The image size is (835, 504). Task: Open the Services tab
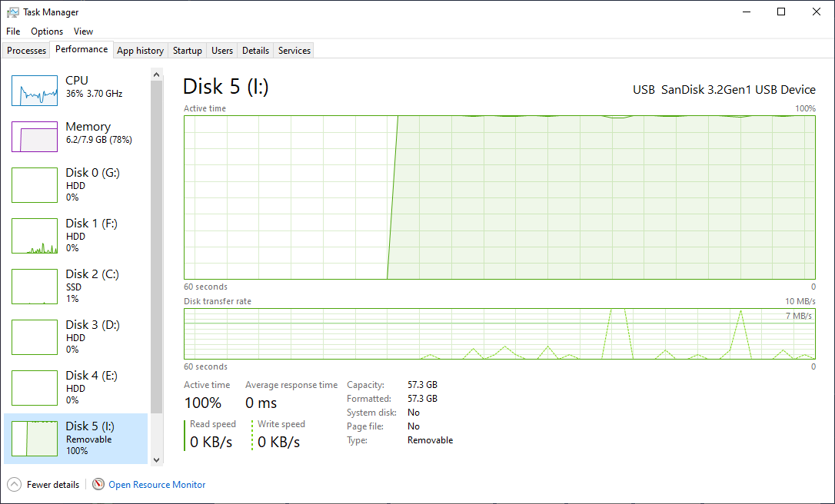pyautogui.click(x=294, y=51)
